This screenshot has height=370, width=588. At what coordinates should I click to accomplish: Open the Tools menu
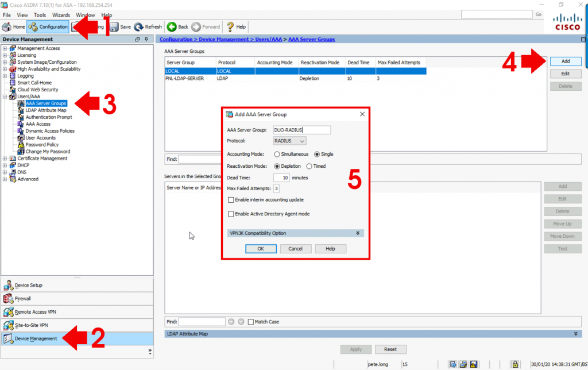point(40,15)
